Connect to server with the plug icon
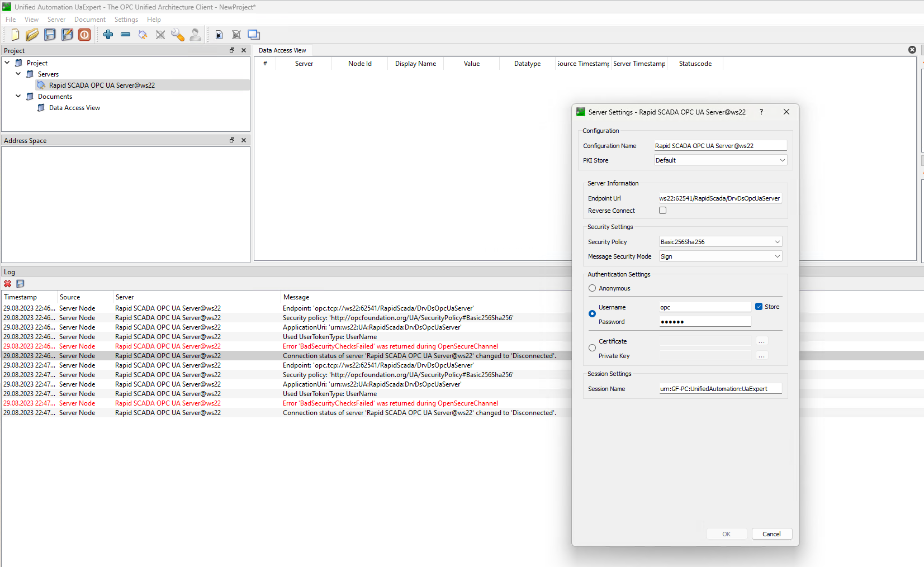 click(x=143, y=35)
